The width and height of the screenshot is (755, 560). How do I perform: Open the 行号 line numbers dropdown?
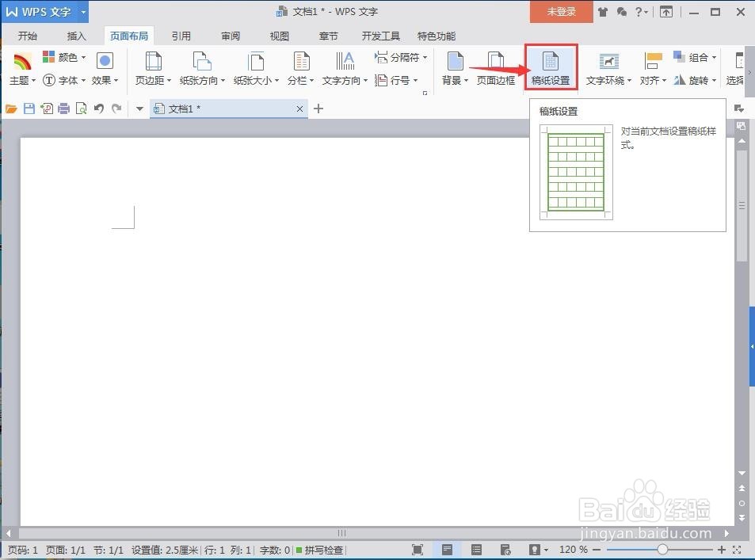396,81
